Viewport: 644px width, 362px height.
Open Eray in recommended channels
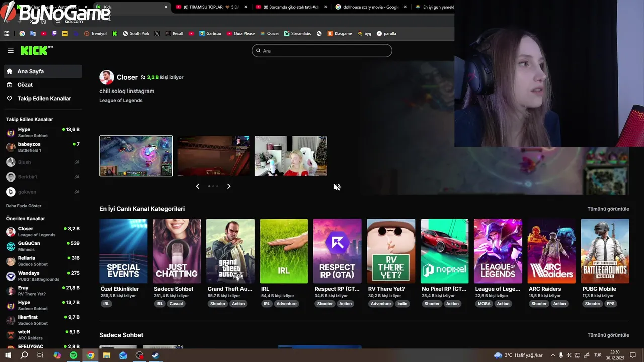tap(43, 291)
